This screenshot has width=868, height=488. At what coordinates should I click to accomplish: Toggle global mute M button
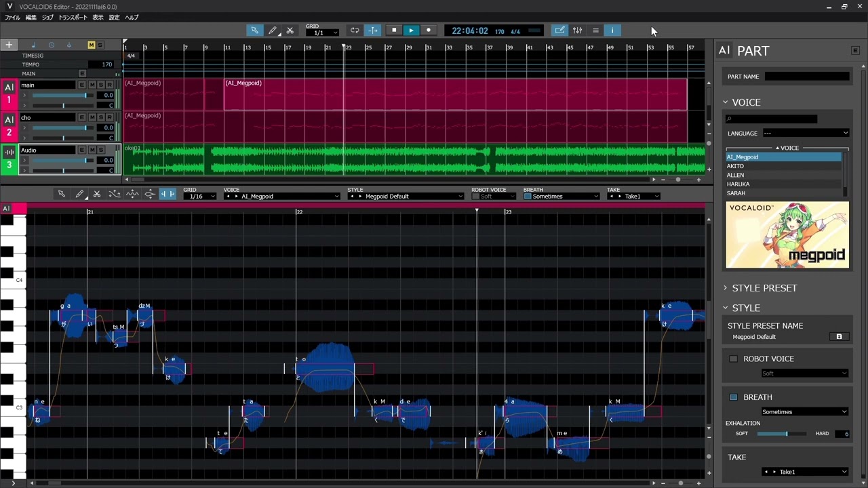click(91, 45)
